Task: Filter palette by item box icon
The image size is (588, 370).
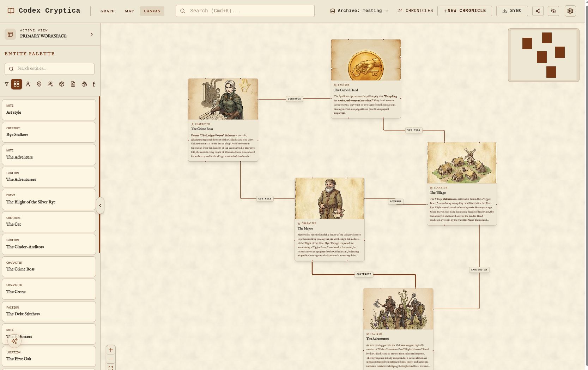Action: point(62,84)
